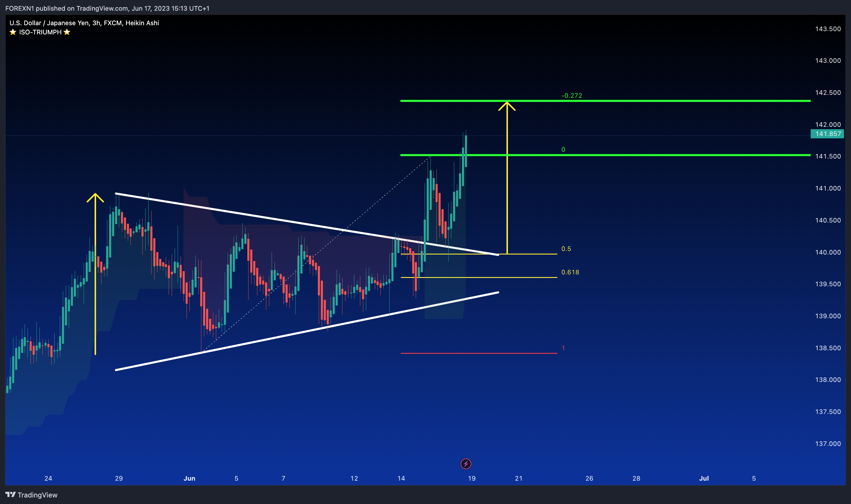Screen dimensions: 851x504
Task: Click the Jul label on time axis
Action: click(704, 478)
